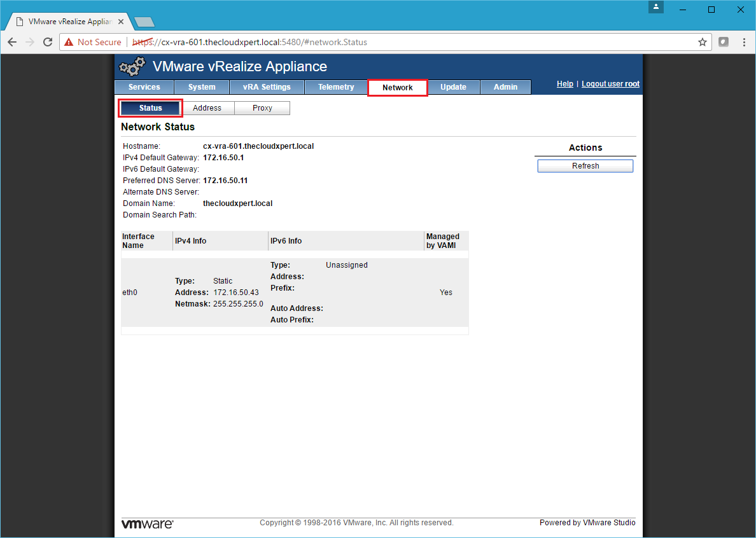
Task: Switch to the Services tab
Action: (144, 87)
